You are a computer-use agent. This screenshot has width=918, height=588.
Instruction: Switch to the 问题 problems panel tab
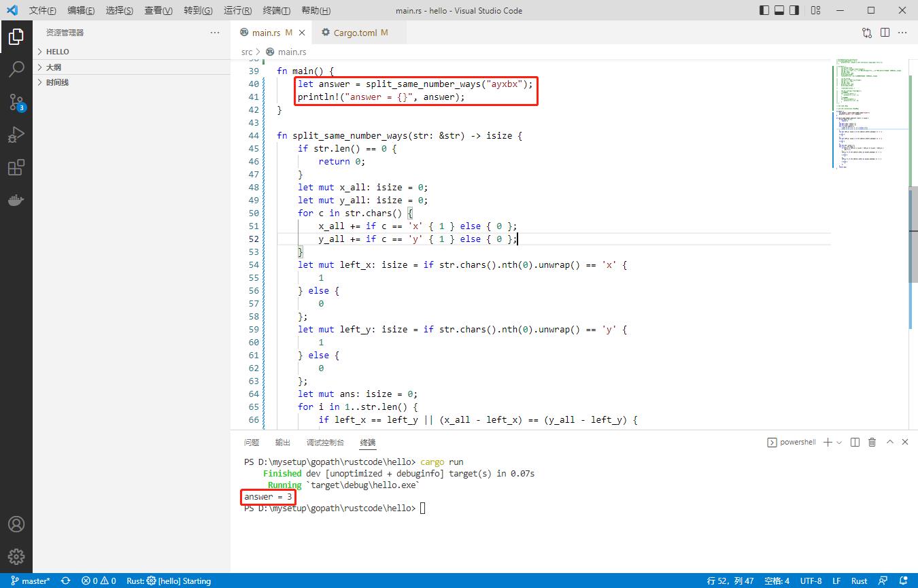point(252,443)
